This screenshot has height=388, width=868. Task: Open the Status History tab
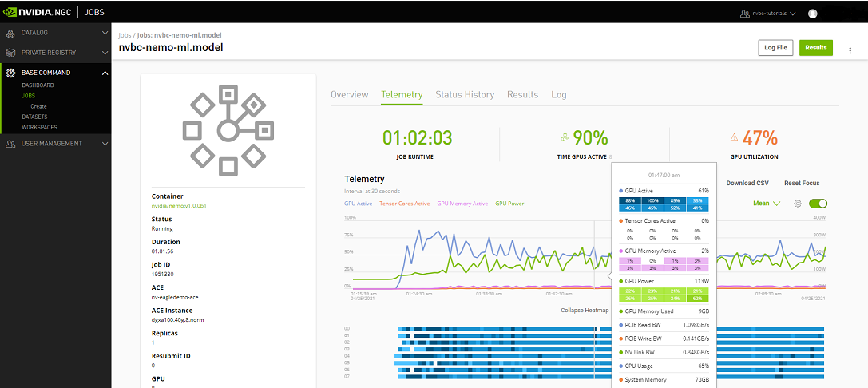click(465, 95)
